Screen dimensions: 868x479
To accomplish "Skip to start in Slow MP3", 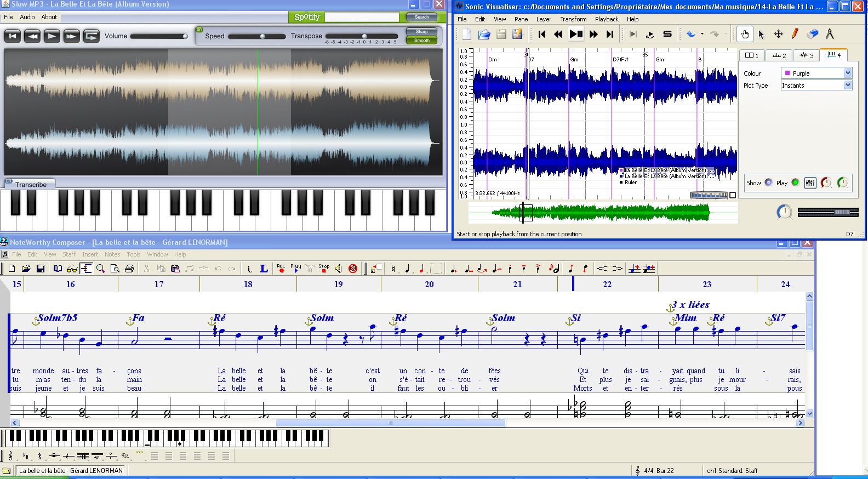I will (12, 36).
